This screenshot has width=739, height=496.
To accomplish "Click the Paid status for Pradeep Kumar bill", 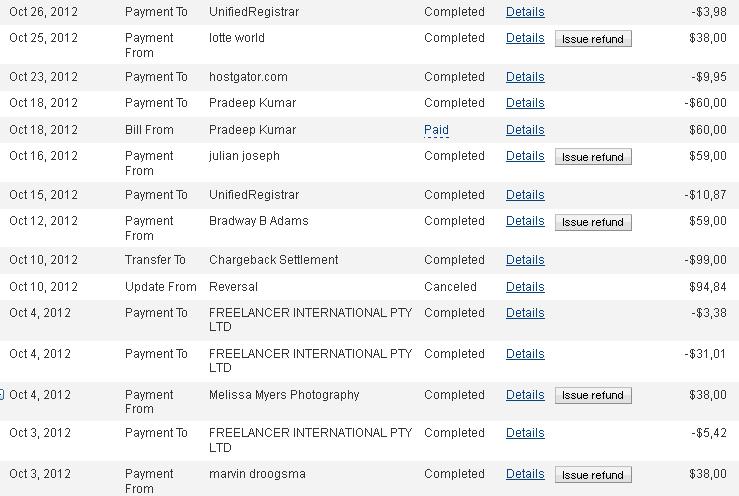I will tap(436, 130).
